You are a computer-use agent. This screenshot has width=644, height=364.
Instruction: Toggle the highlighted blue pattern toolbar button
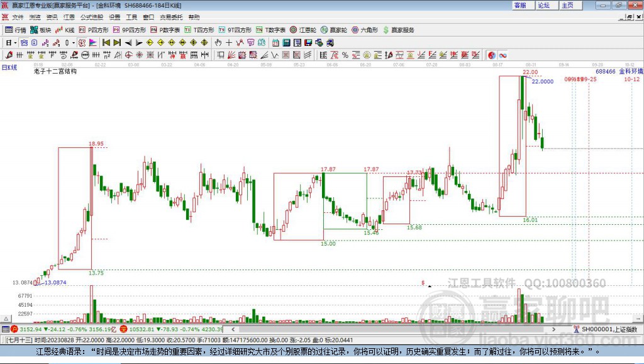click(x=24, y=42)
